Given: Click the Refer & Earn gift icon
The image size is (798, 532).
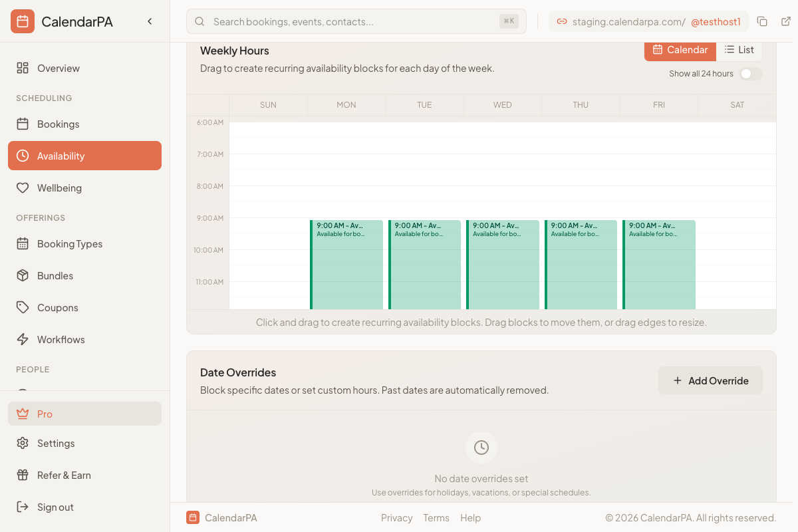Looking at the screenshot, I should point(22,475).
